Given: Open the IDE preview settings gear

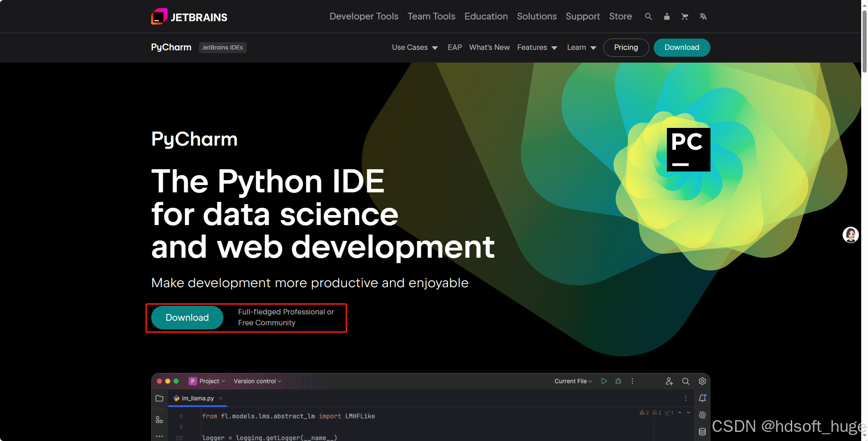Looking at the screenshot, I should click(702, 381).
